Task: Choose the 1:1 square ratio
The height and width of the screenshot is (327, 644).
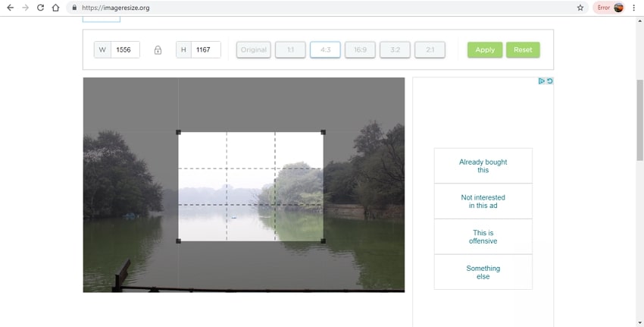Action: click(290, 50)
